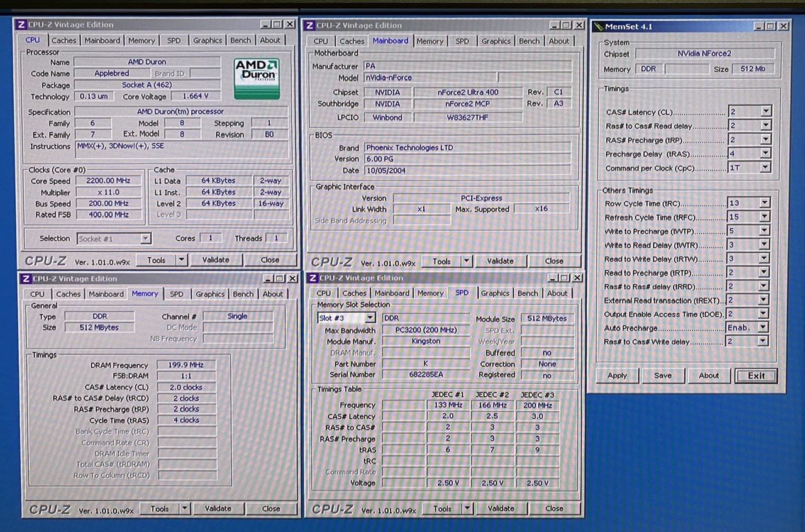The image size is (805, 532).
Task: Click Save in MemSet
Action: coord(663,375)
